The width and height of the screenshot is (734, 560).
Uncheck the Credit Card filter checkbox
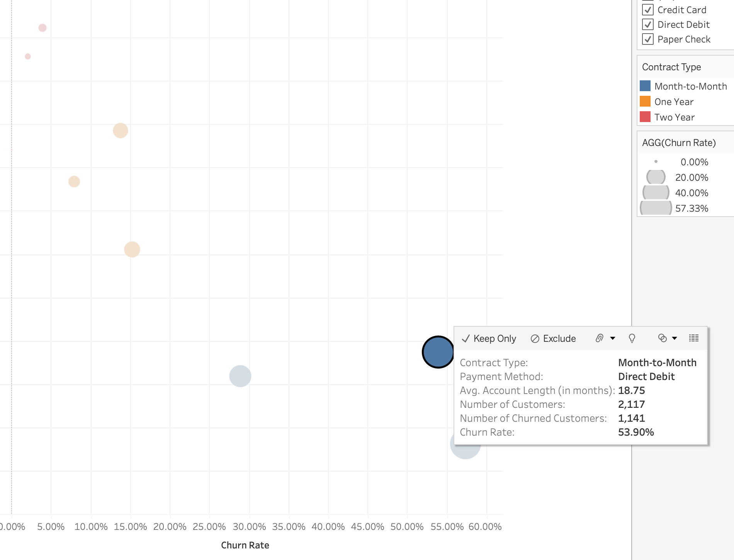648,10
